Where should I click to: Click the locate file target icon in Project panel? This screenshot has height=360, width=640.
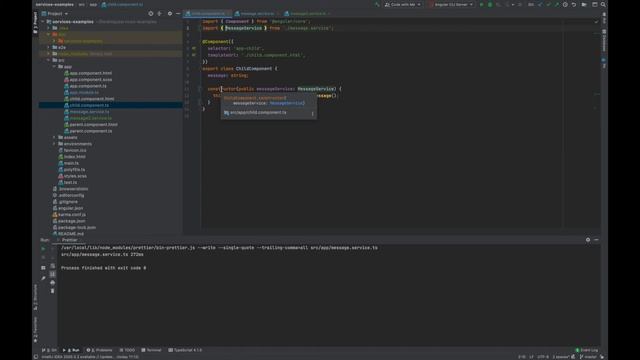151,13
